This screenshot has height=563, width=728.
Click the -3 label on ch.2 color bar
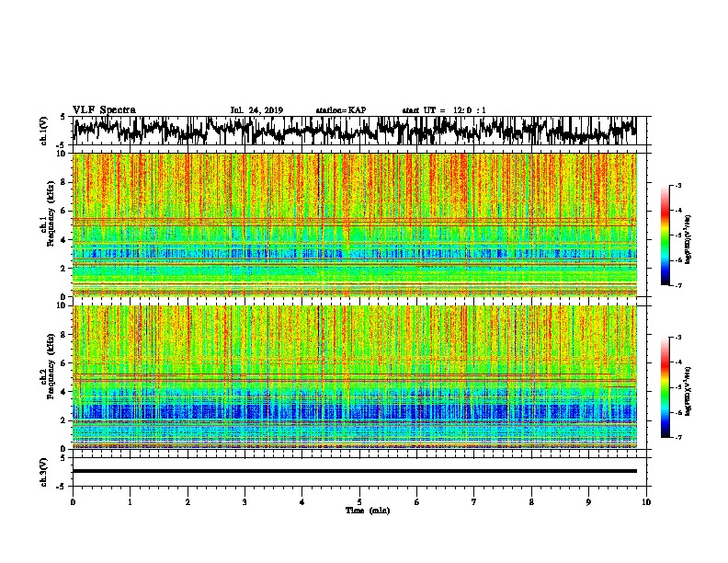[x=677, y=338]
